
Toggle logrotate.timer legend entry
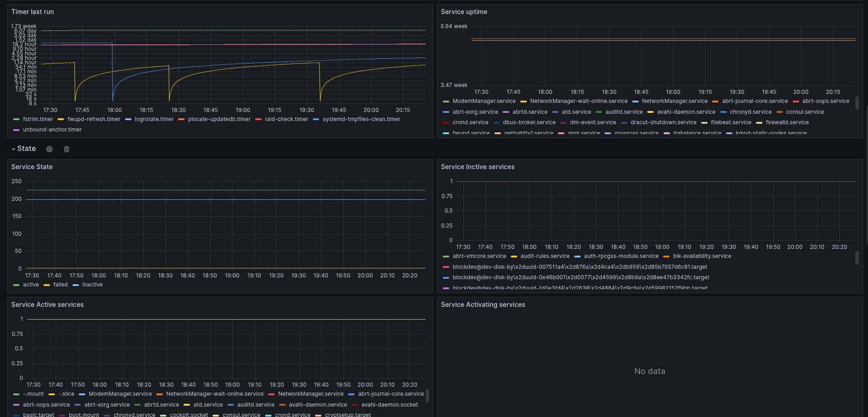tap(154, 119)
